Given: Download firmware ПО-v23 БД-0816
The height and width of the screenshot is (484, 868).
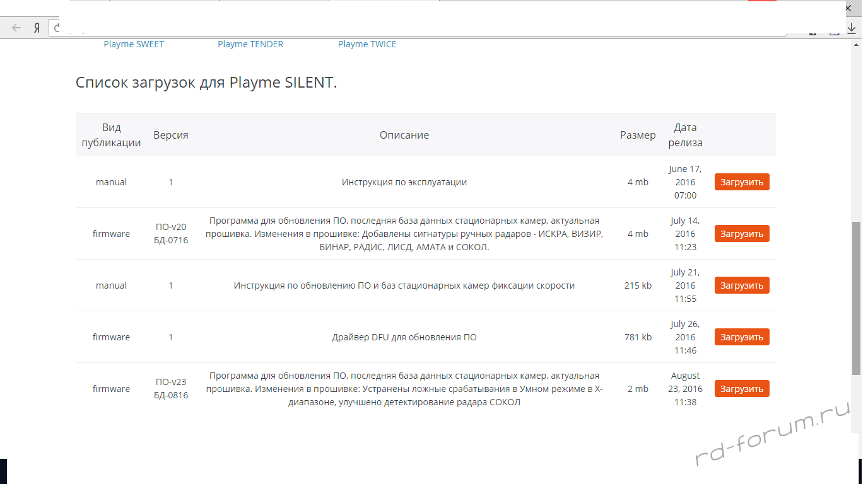Looking at the screenshot, I should click(x=742, y=389).
